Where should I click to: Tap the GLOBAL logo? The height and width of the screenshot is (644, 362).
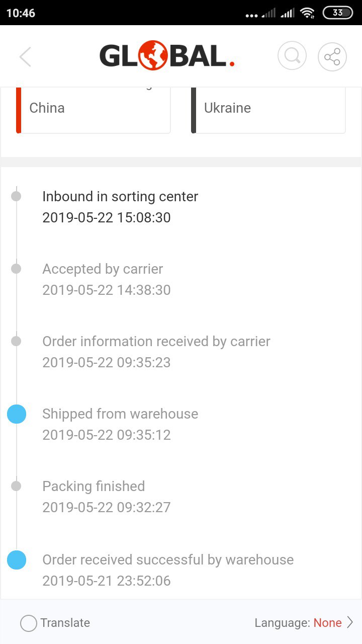pos(167,55)
